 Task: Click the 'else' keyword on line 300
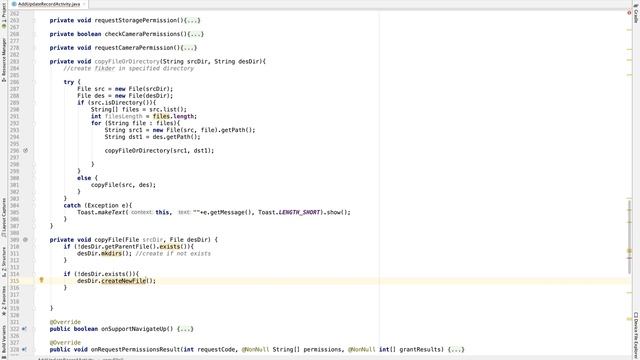(x=84, y=178)
